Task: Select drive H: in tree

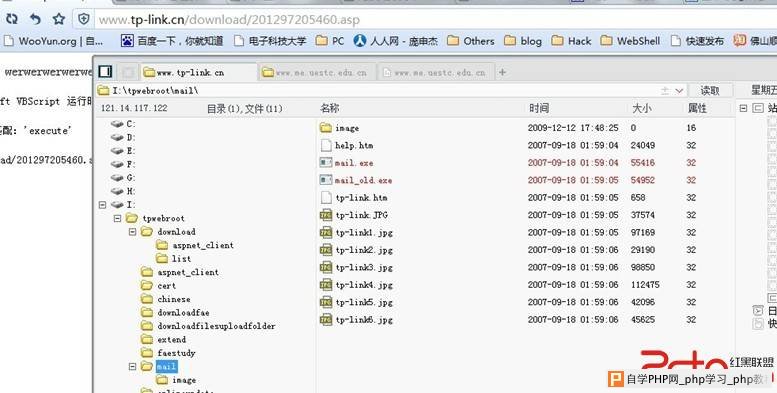Action: [x=123, y=191]
